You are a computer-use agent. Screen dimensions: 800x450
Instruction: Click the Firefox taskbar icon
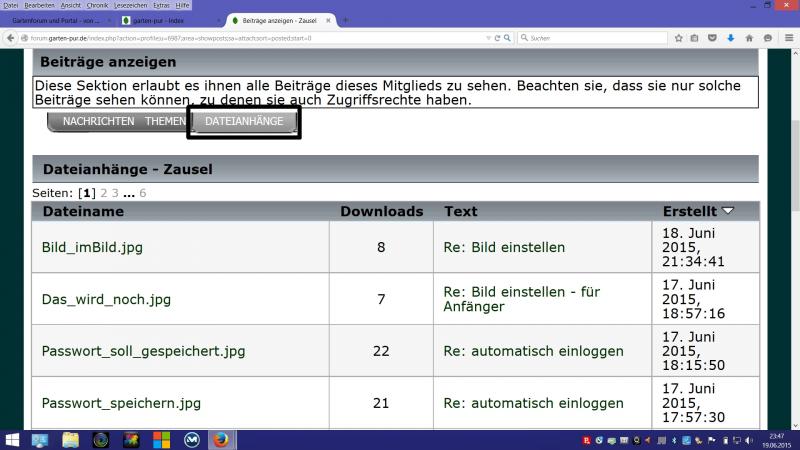[x=221, y=439]
